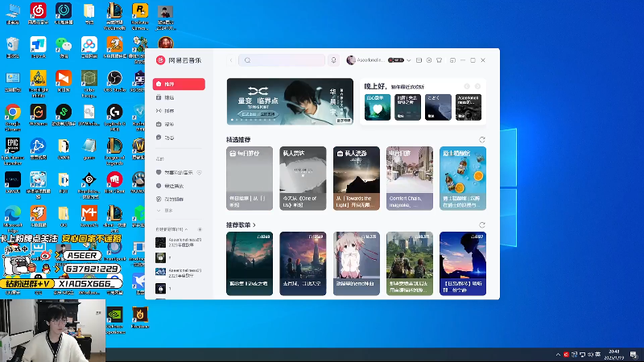This screenshot has width=644, height=362.
Task: Click the user avatar picture
Action: (x=351, y=60)
